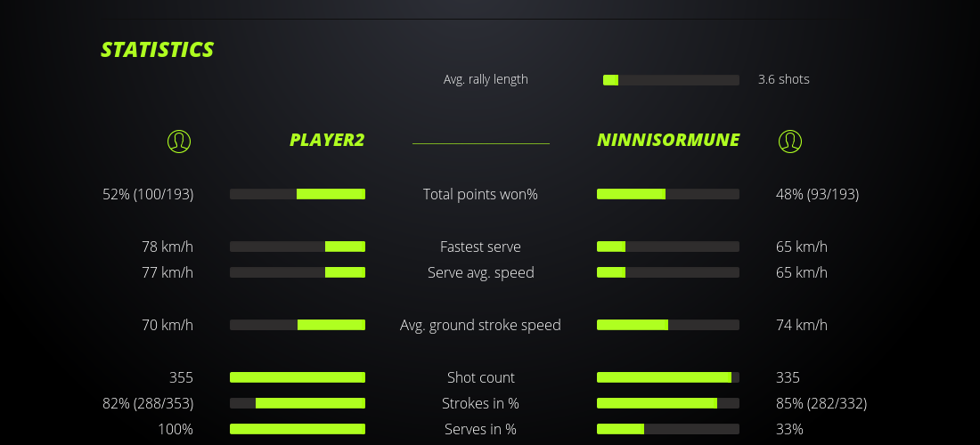Click NINNISORMUNE's Serve avg. speed bar

pos(668,272)
